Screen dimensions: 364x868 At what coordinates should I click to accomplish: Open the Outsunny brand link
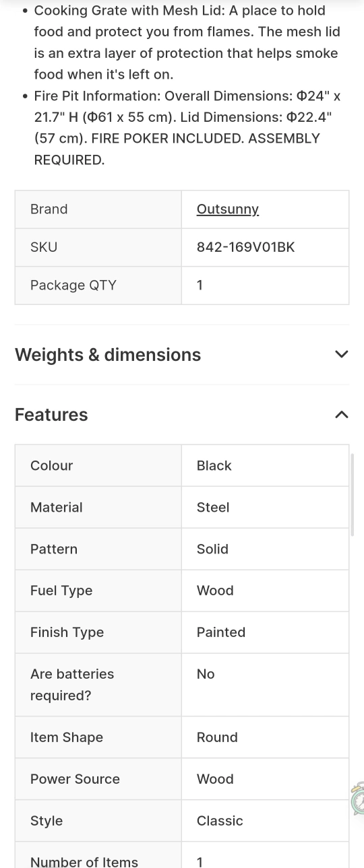tap(227, 209)
